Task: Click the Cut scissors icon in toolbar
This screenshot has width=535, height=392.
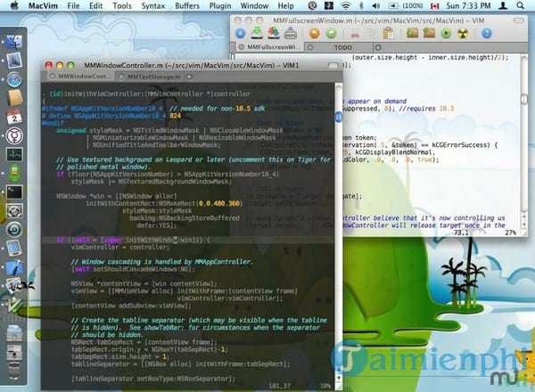Action: click(355, 33)
